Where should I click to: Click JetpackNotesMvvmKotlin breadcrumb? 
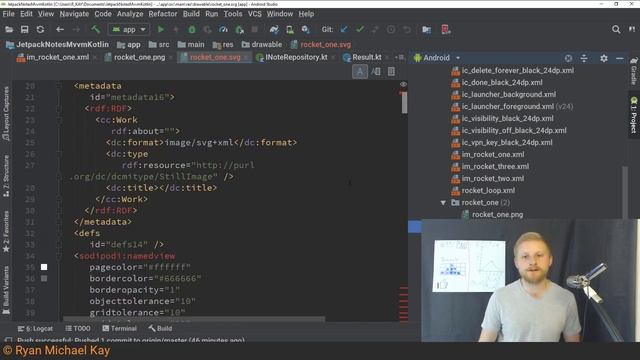(x=58, y=44)
